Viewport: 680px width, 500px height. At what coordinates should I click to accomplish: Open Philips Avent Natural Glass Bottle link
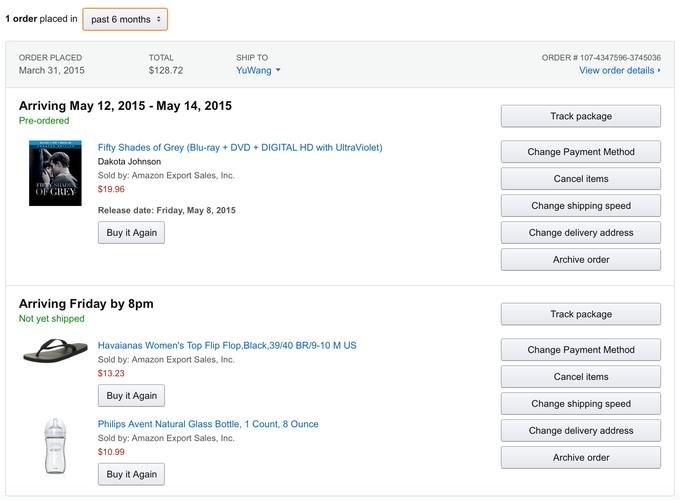tap(208, 424)
